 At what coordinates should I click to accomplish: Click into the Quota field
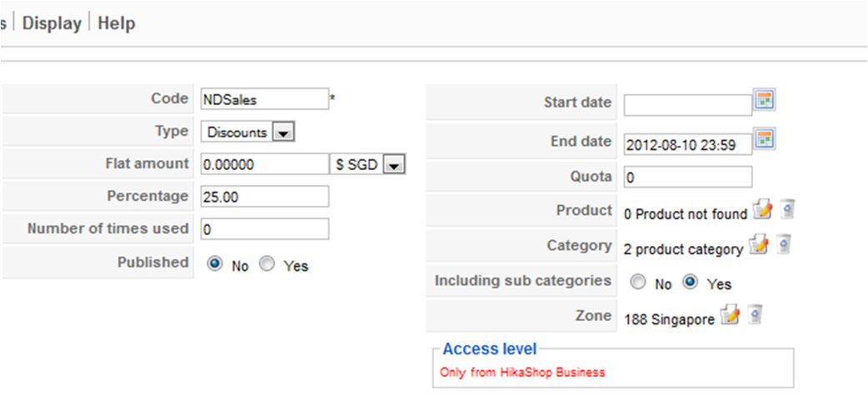coord(687,178)
